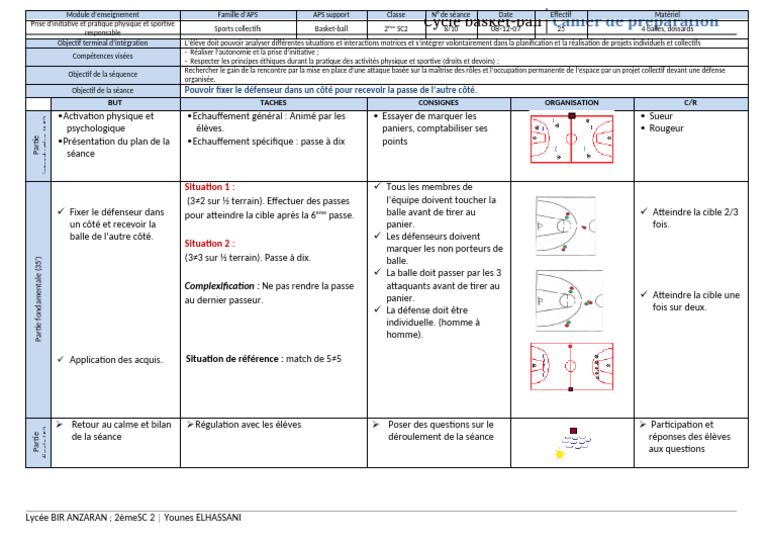Select the 'Famille d'APS' header cell
The width and height of the screenshot is (768, 543).
coord(238,15)
